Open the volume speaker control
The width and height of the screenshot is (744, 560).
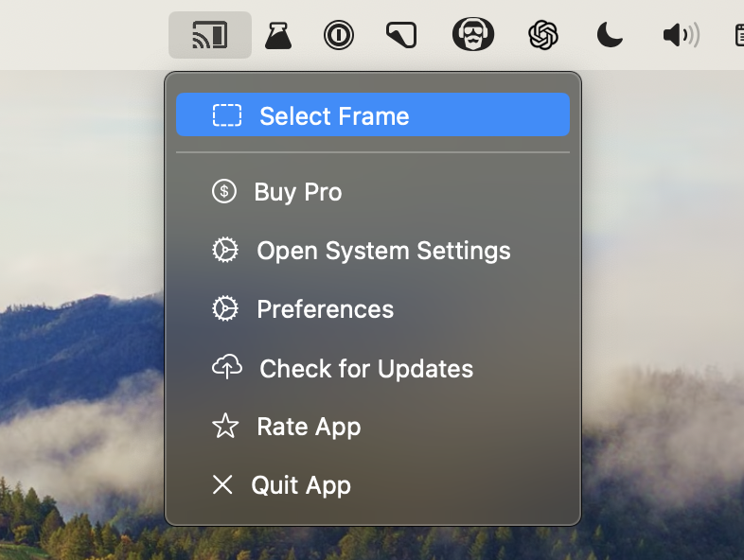(681, 35)
